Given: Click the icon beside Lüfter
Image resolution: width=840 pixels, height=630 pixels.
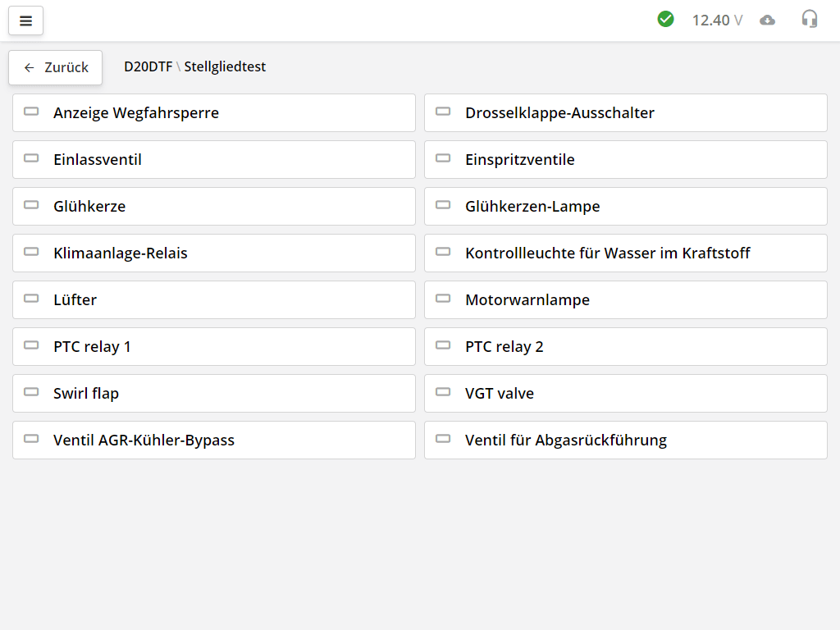Looking at the screenshot, I should 31,299.
